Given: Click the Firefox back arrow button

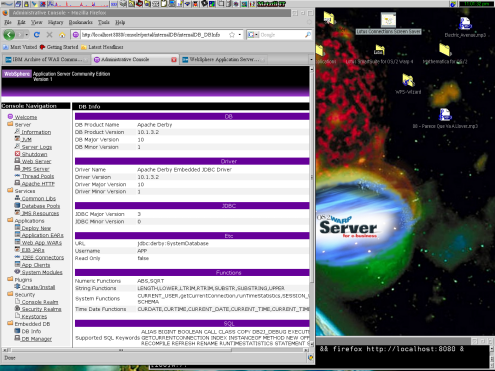Looking at the screenshot, I should tap(9, 34).
